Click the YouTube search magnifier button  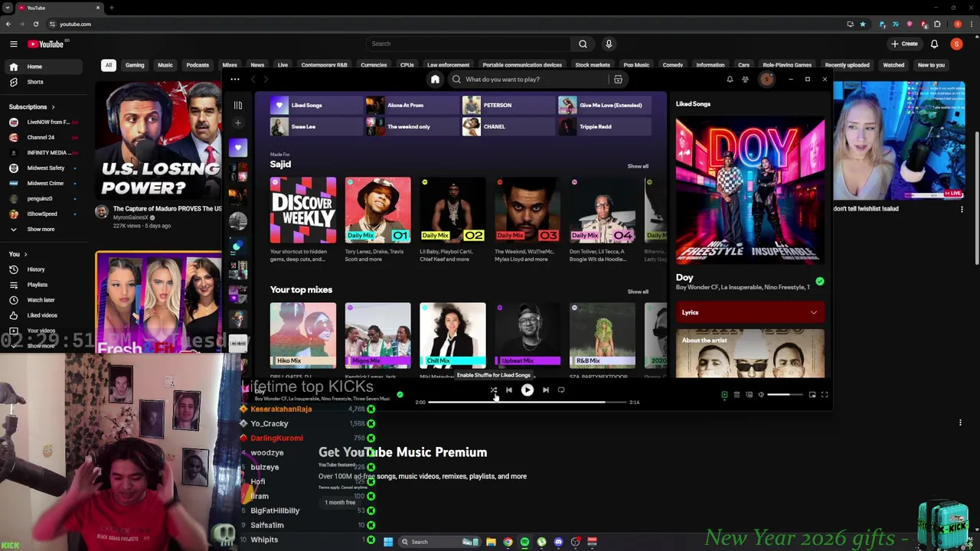point(583,44)
